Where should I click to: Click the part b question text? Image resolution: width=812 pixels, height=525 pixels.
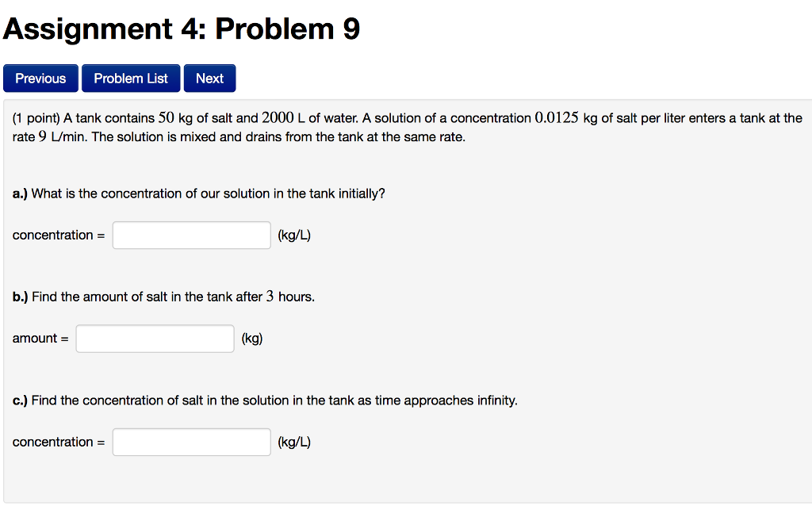[162, 296]
